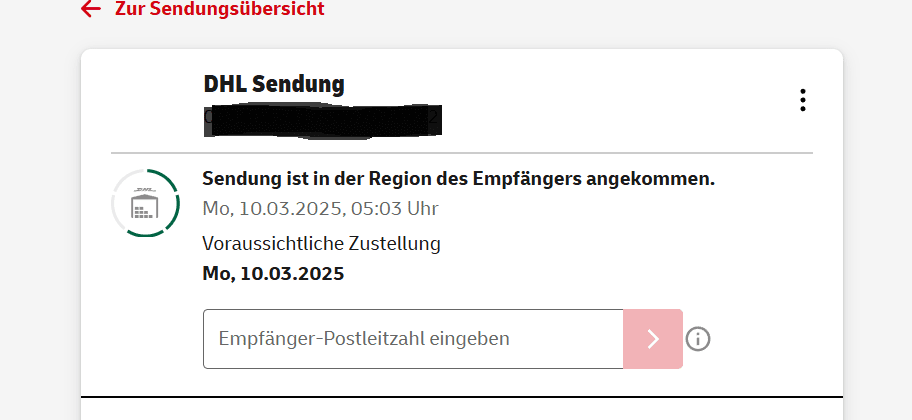Focus the Empfänger-Postleitzahl input field
This screenshot has height=420, width=912.
pos(413,339)
